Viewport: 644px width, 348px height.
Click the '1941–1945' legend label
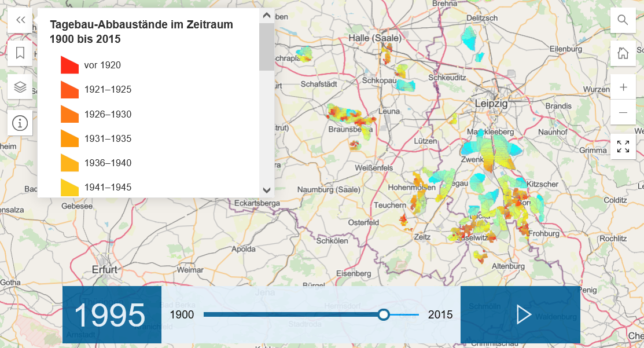click(x=108, y=188)
